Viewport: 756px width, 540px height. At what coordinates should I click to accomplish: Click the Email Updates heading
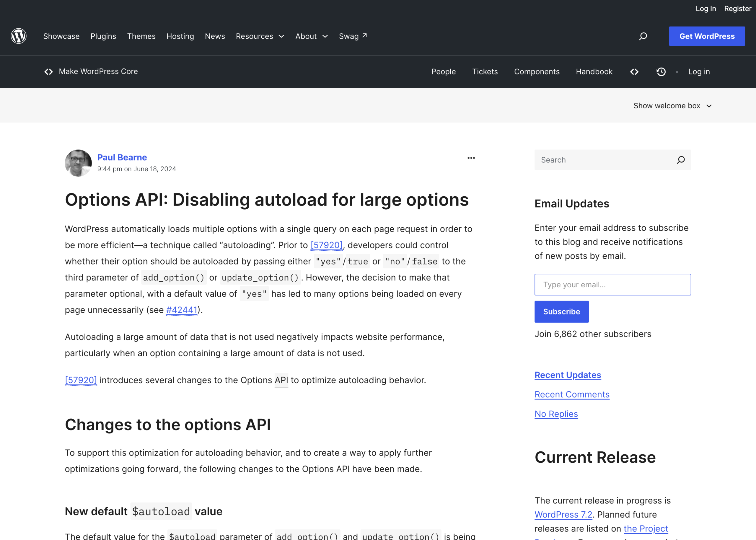572,203
